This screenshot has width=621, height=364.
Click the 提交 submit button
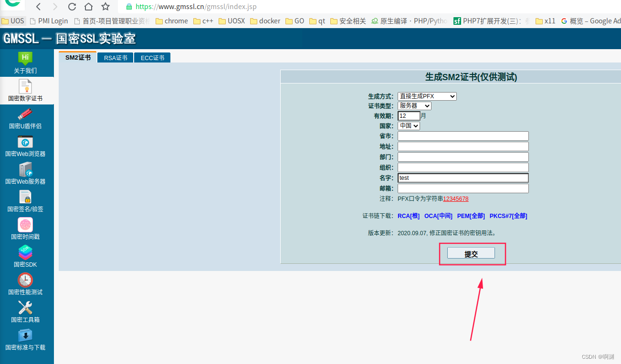pos(471,253)
